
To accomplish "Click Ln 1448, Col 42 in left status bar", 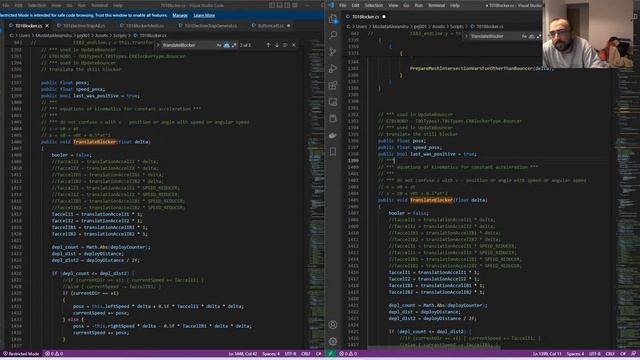I will coord(243,354).
